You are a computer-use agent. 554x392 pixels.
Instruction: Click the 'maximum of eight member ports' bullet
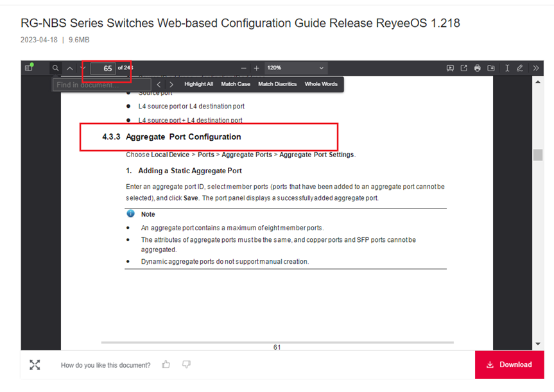tap(232, 228)
